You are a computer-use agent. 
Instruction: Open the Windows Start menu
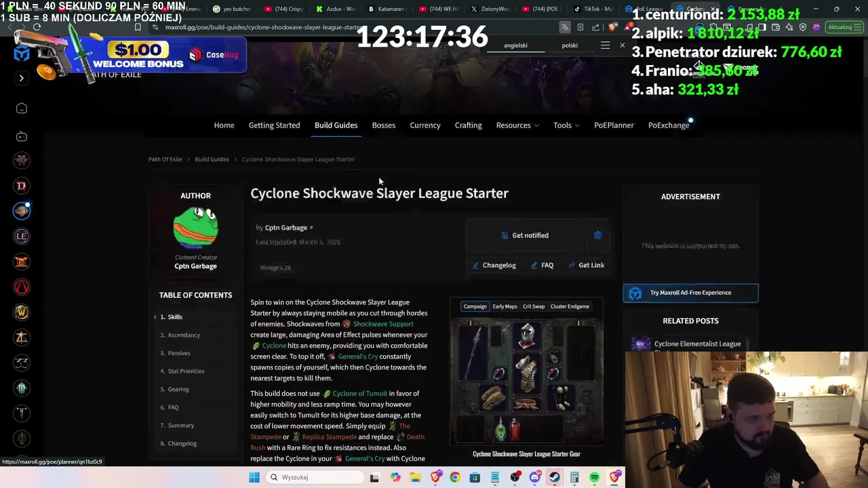(254, 477)
